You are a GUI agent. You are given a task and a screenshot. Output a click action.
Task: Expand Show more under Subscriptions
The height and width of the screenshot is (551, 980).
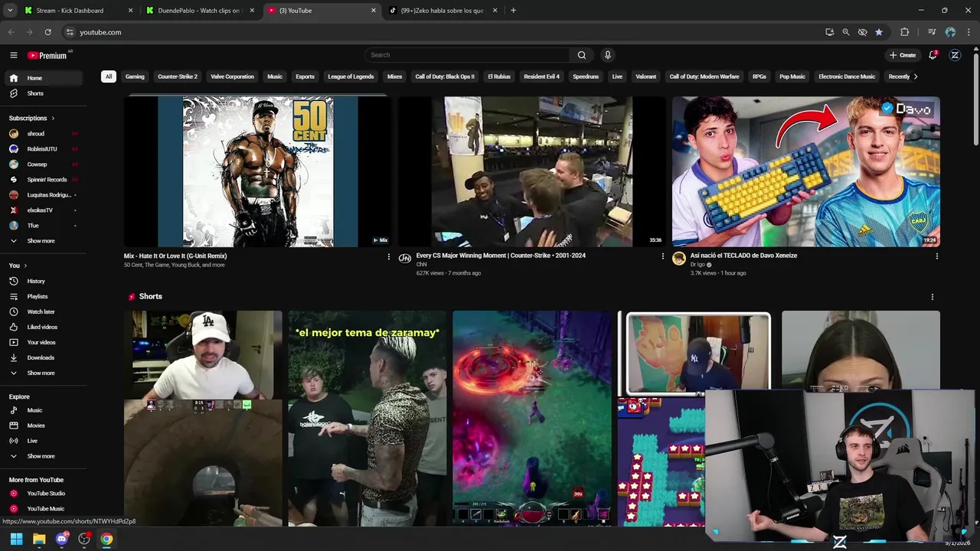(43, 240)
